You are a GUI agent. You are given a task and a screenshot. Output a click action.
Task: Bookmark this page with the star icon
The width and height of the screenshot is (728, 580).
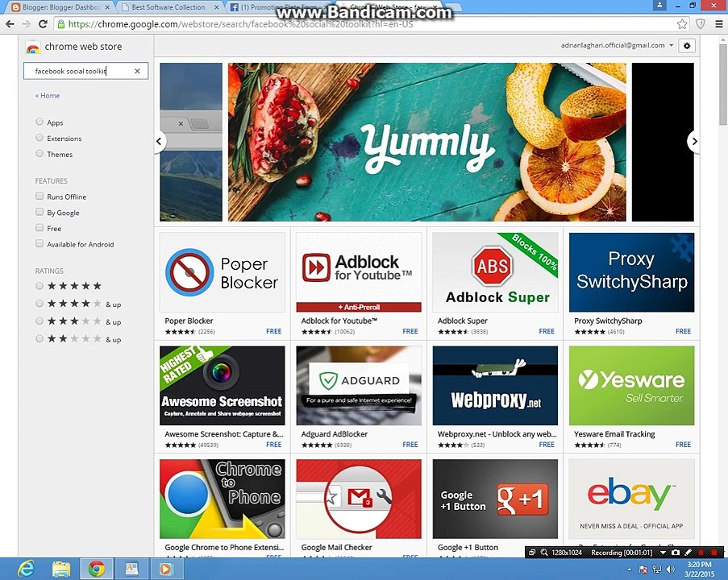click(x=681, y=24)
